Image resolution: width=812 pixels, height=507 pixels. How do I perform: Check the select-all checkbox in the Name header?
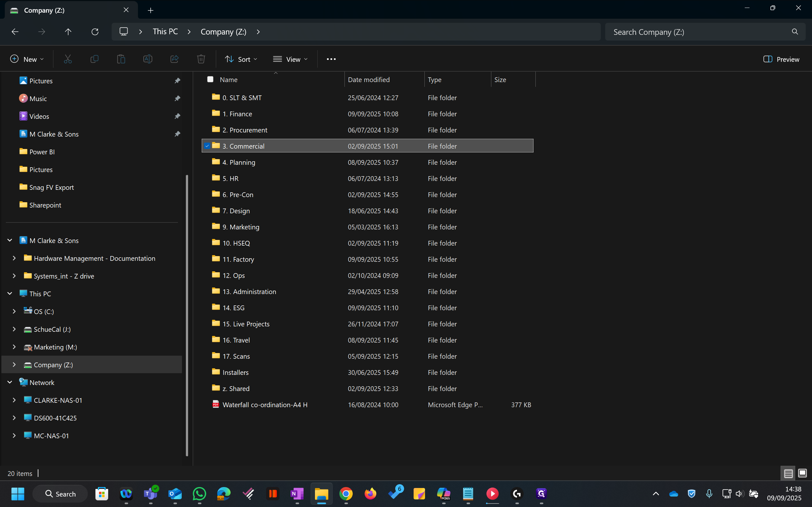pos(210,79)
